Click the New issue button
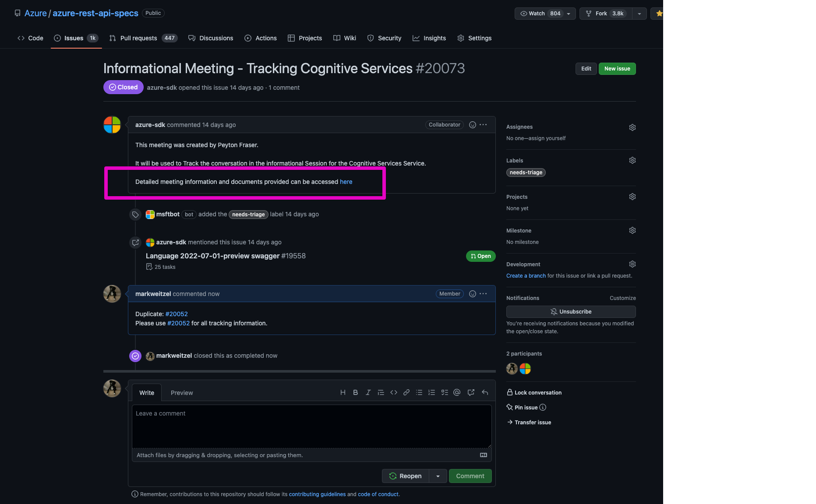 point(617,69)
